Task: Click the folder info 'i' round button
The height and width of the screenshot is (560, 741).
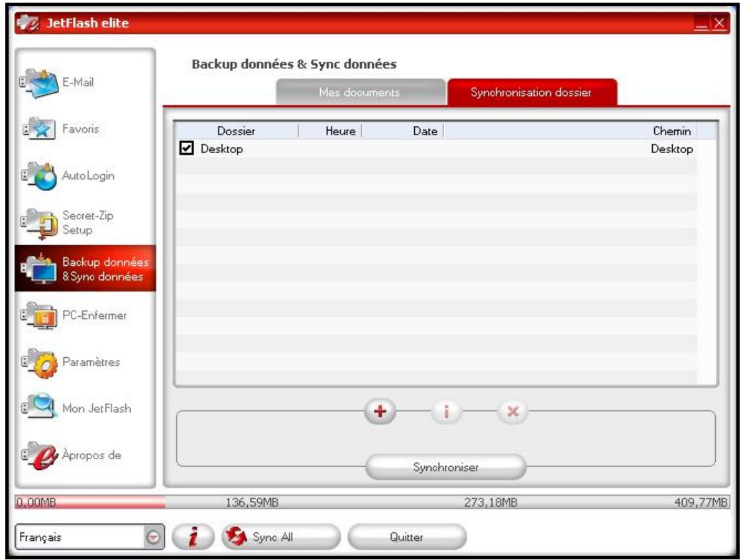Action: [x=446, y=411]
